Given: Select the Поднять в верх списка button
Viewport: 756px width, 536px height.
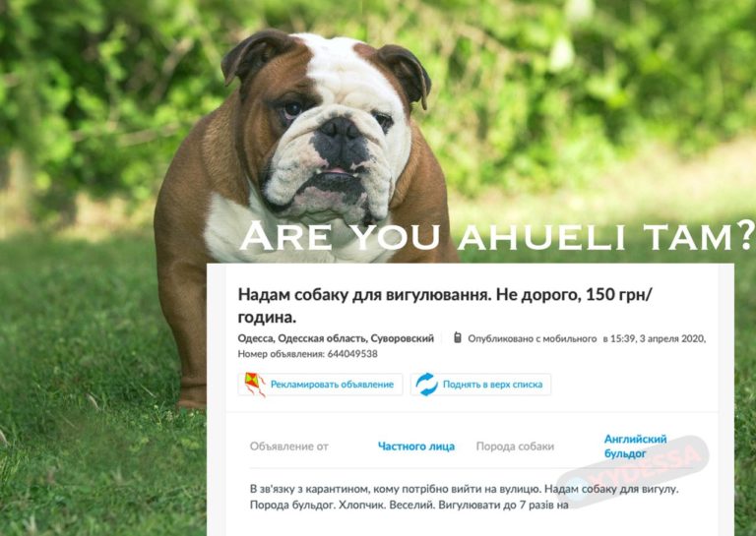Looking at the screenshot, I should click(x=480, y=385).
